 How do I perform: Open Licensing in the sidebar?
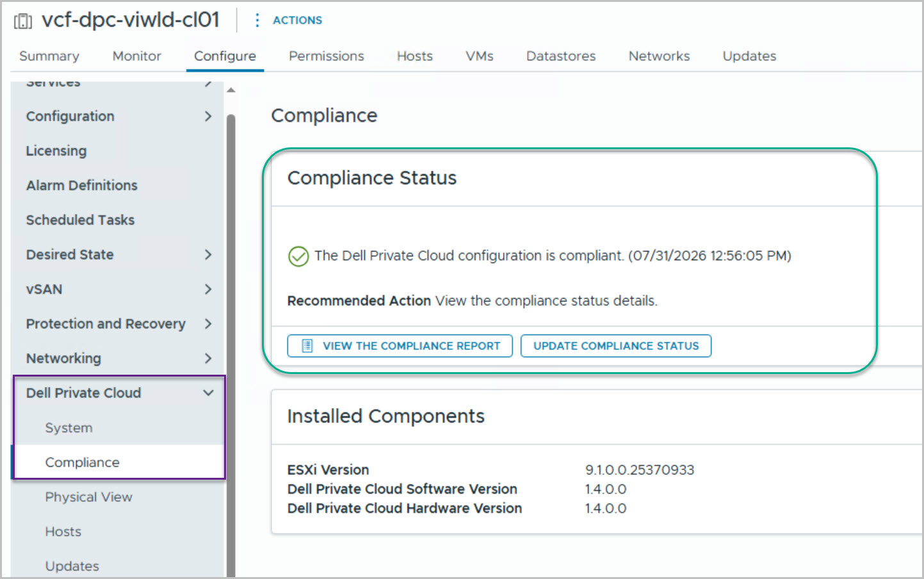[x=56, y=151]
